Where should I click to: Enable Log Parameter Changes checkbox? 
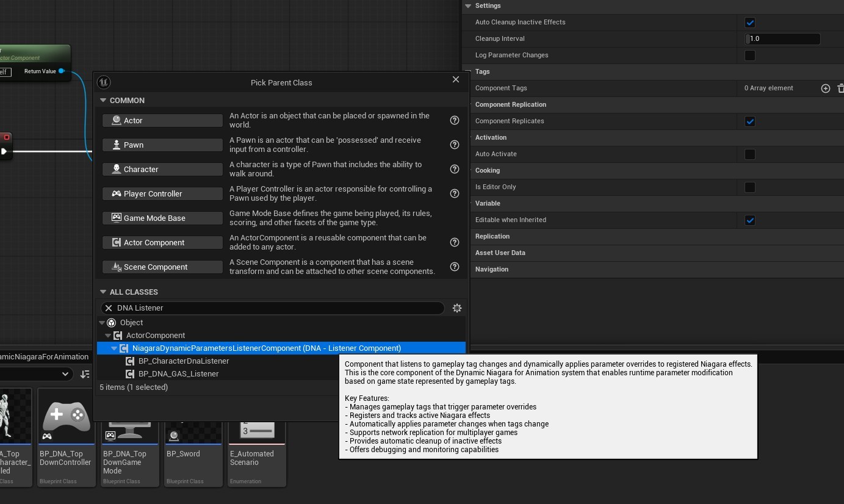(x=750, y=56)
